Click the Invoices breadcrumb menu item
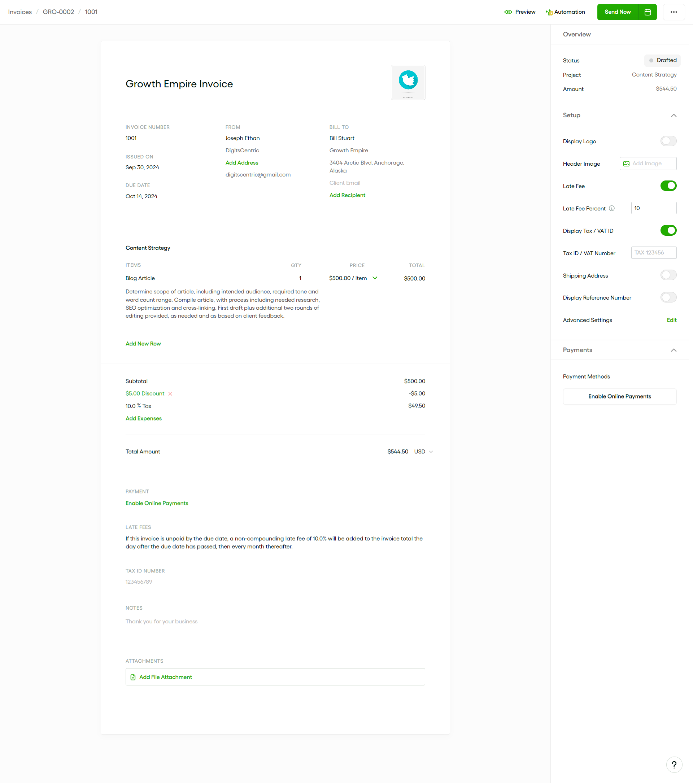This screenshot has width=693, height=784. click(19, 12)
